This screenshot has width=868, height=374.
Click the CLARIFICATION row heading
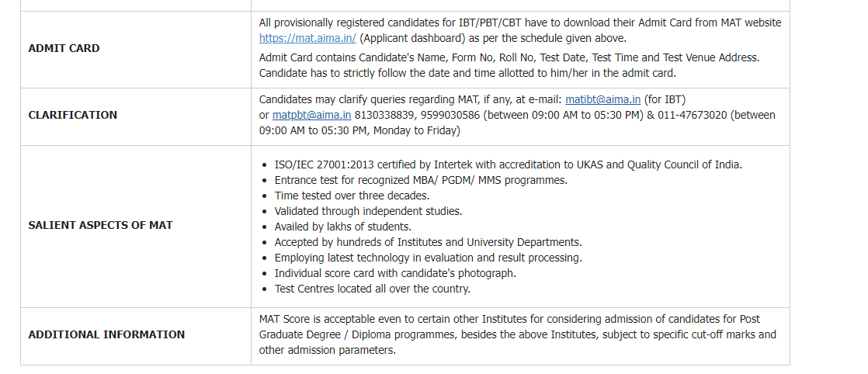point(73,115)
